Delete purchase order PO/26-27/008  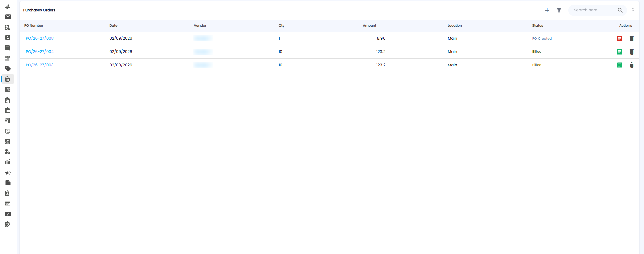(x=632, y=39)
